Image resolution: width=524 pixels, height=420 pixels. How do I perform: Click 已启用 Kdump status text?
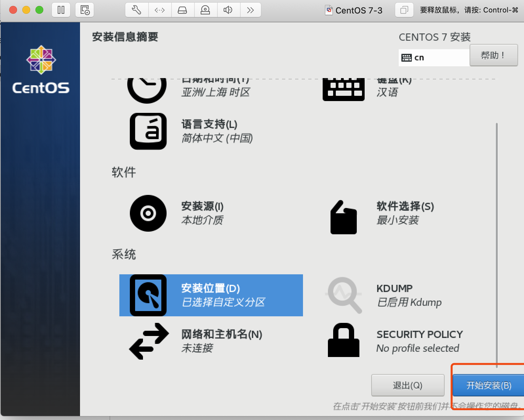409,302
